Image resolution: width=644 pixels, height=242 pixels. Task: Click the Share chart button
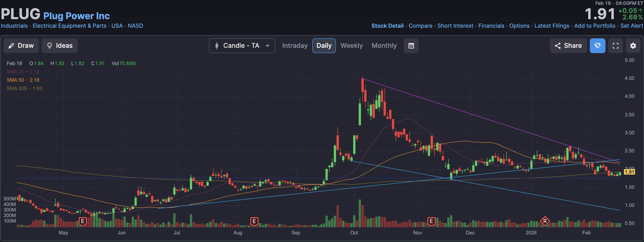pyautogui.click(x=568, y=45)
